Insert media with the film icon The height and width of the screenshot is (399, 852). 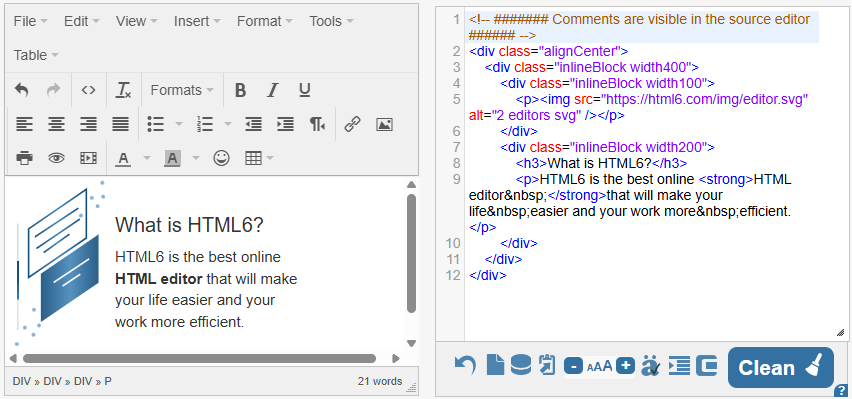click(88, 158)
